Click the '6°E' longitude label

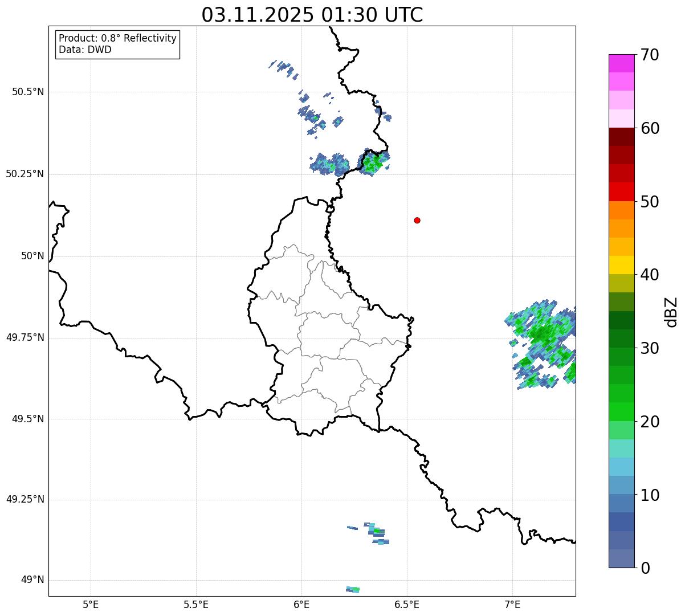tap(301, 604)
